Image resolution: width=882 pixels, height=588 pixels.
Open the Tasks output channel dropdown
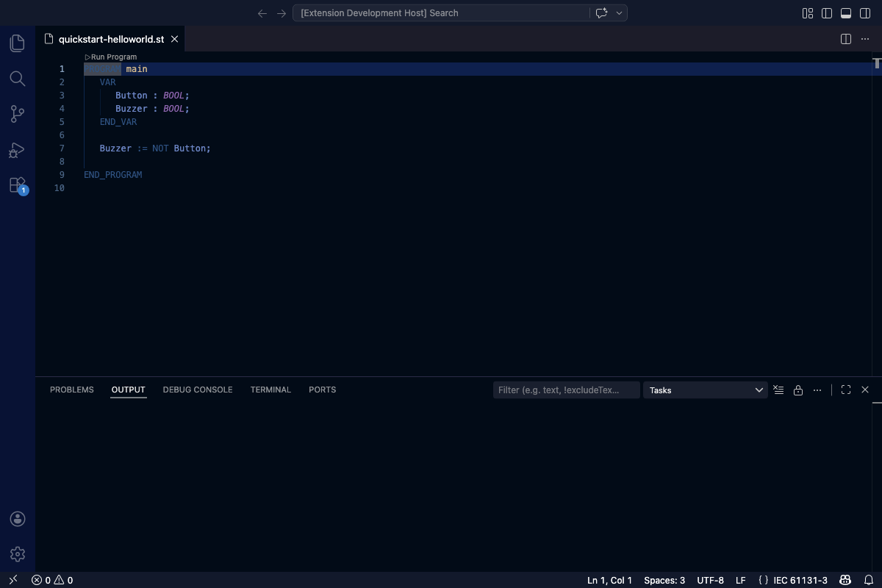(704, 390)
